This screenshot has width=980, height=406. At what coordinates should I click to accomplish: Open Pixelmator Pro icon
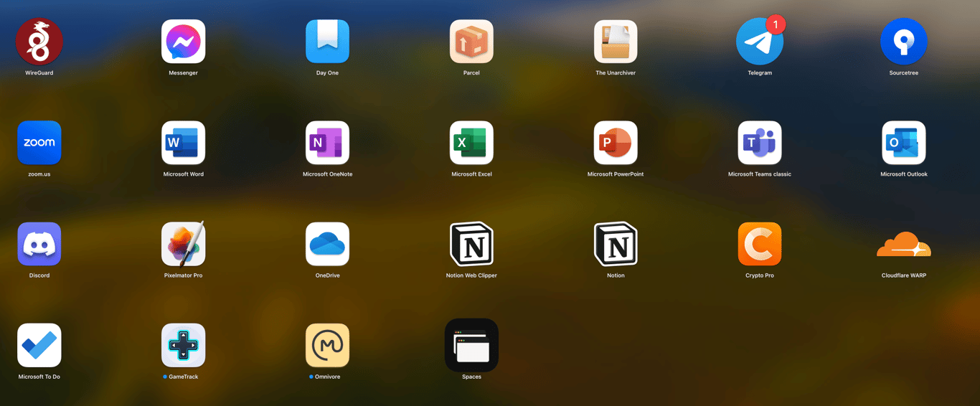[183, 244]
